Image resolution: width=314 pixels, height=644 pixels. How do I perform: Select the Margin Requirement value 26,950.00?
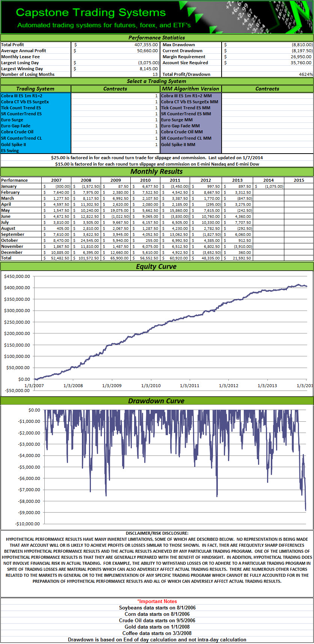coord(301,57)
